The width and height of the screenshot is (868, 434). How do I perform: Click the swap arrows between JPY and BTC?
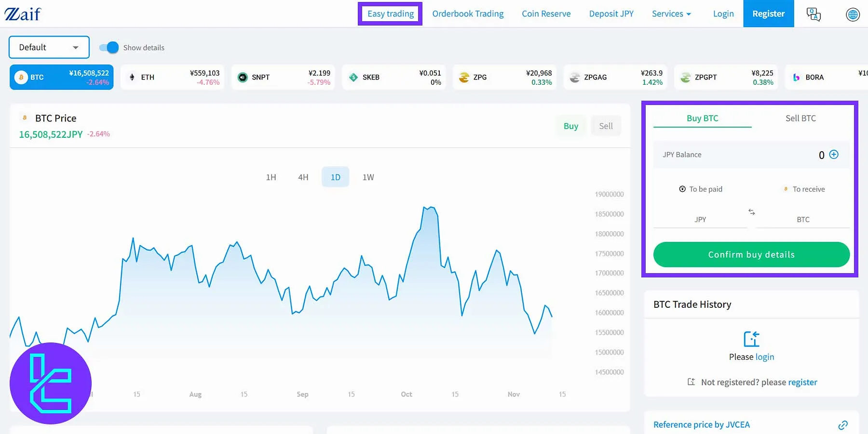(x=751, y=212)
